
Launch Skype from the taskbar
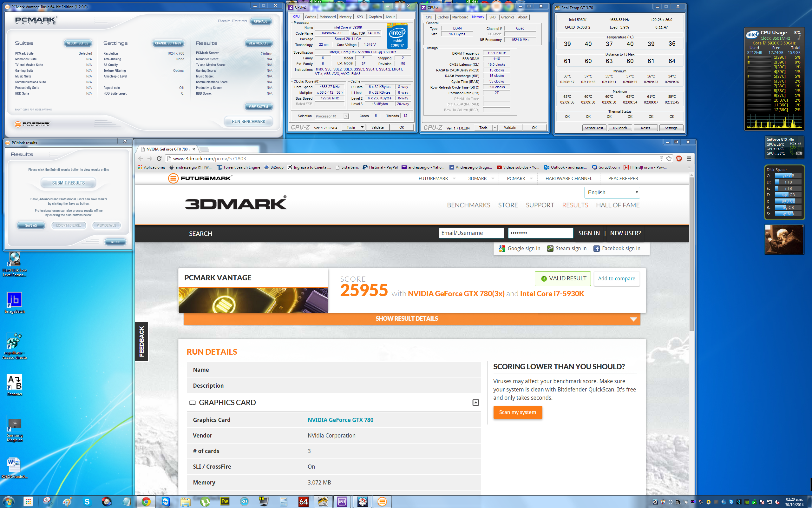click(87, 502)
